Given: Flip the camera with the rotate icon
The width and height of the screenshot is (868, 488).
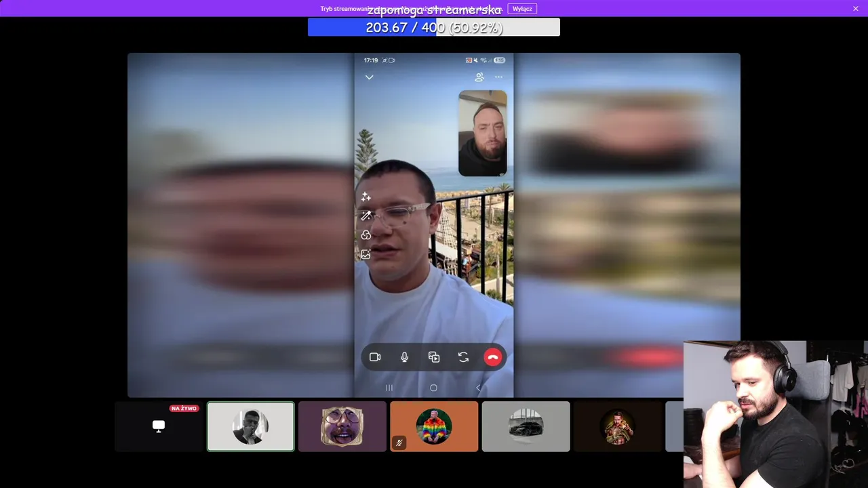Looking at the screenshot, I should (x=463, y=357).
